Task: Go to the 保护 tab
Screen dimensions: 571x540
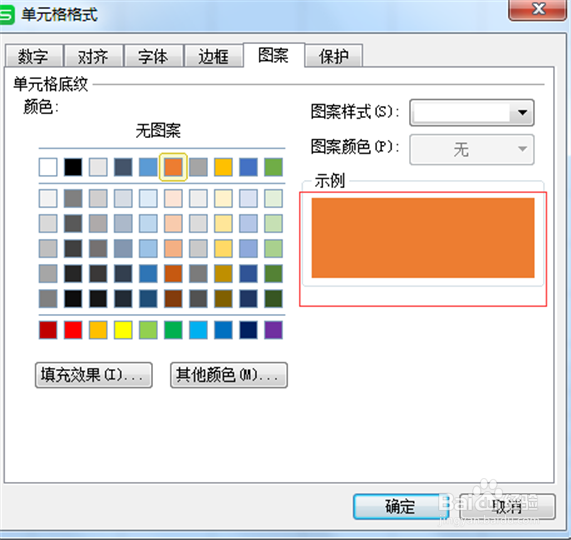Action: (334, 56)
